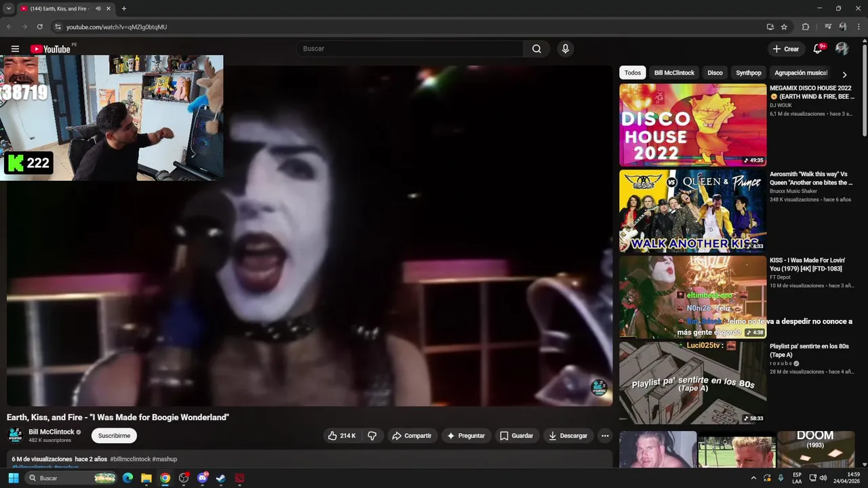
Task: Go to the YouTube home logo
Action: pyautogui.click(x=50, y=49)
